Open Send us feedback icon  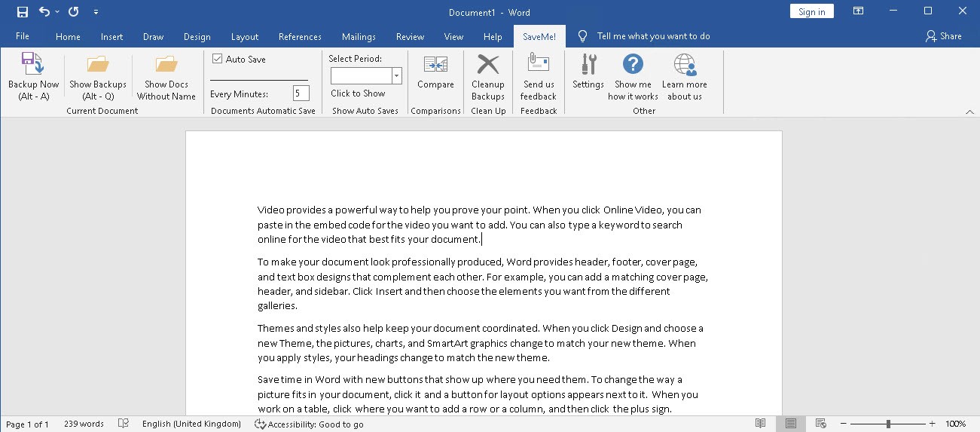pos(539,64)
